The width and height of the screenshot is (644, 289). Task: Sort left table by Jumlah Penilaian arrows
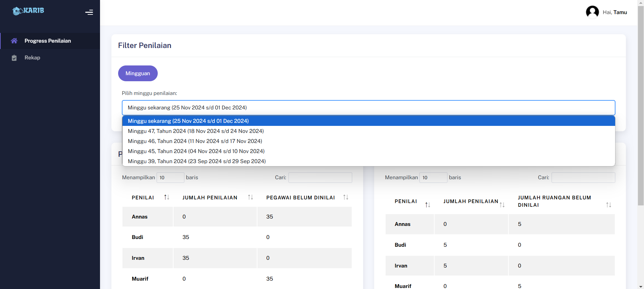(250, 197)
